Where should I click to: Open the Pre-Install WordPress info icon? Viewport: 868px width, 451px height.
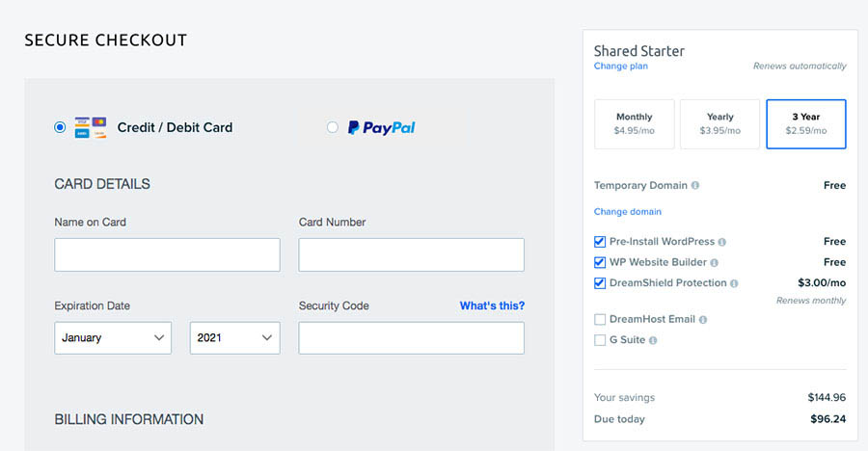coord(721,242)
